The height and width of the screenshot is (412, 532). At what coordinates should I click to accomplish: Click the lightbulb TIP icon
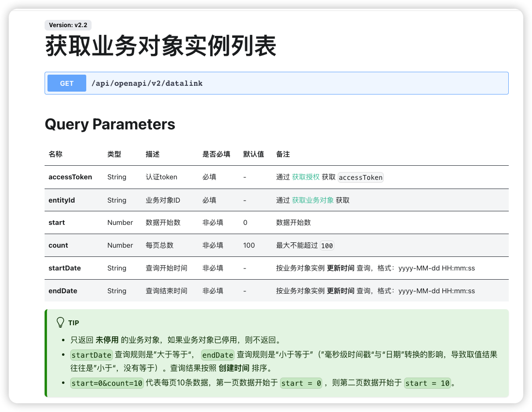[x=61, y=322]
